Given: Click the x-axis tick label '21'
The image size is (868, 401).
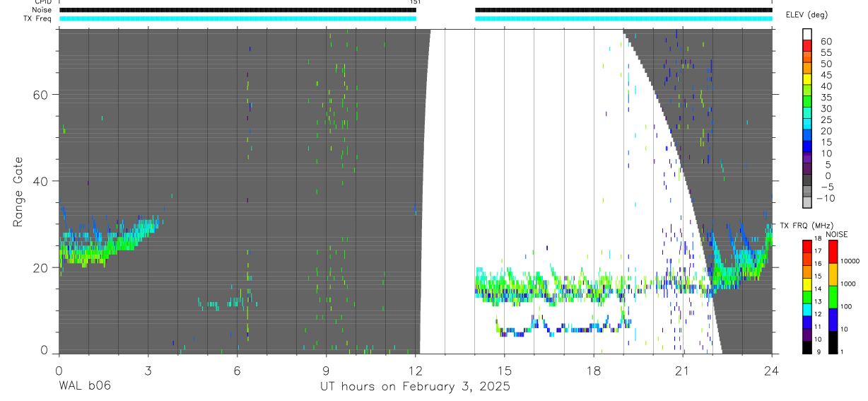Looking at the screenshot, I should (x=683, y=369).
